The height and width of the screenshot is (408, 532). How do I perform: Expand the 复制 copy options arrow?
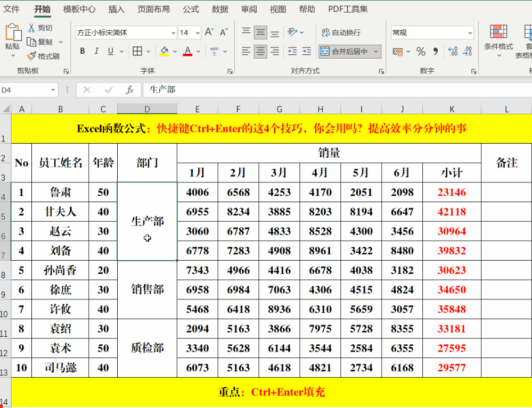(x=61, y=42)
